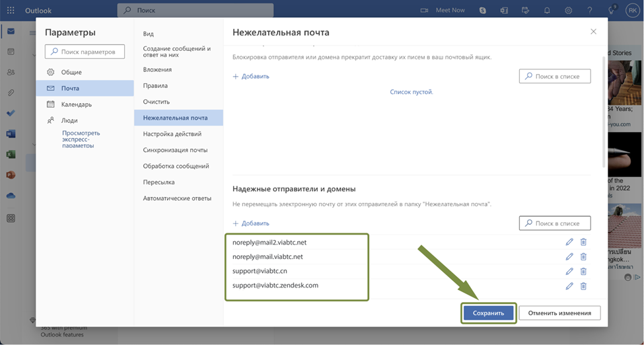Open the notifications bell icon
644x345 pixels.
[x=547, y=11]
